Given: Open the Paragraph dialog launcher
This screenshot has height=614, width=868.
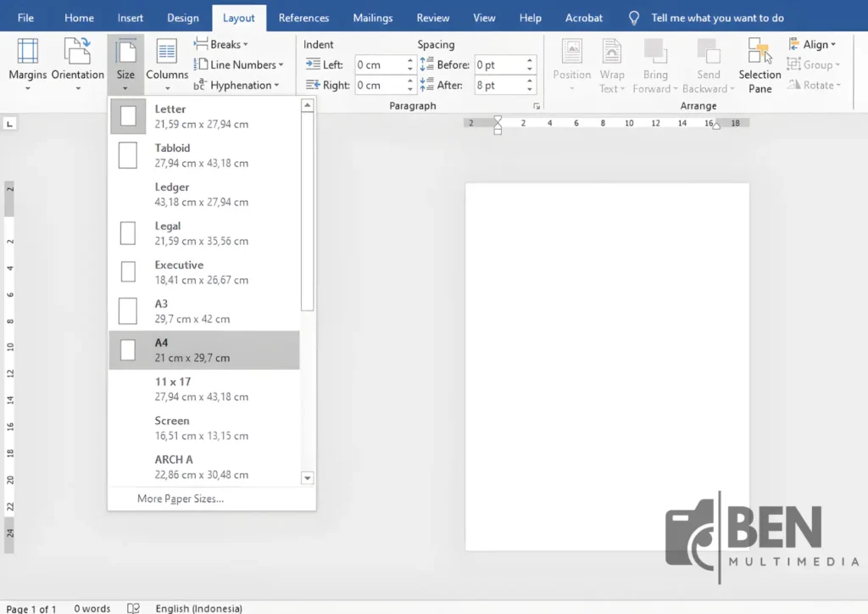Looking at the screenshot, I should click(537, 106).
